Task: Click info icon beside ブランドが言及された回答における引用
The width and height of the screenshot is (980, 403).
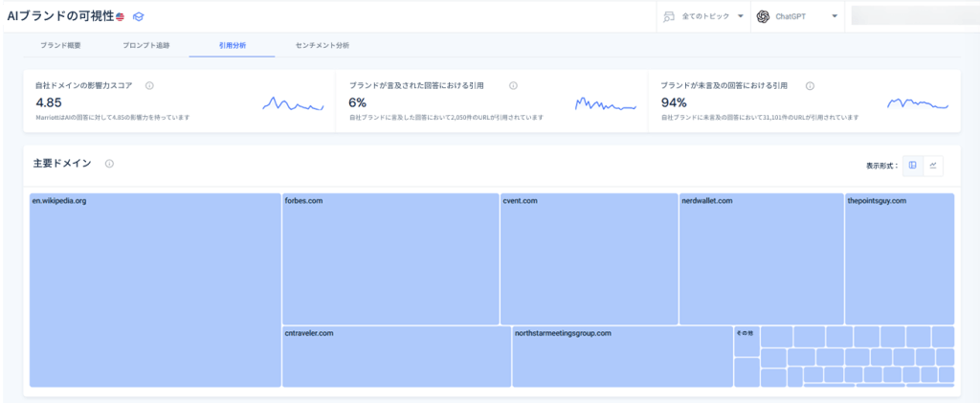Action: click(x=513, y=85)
